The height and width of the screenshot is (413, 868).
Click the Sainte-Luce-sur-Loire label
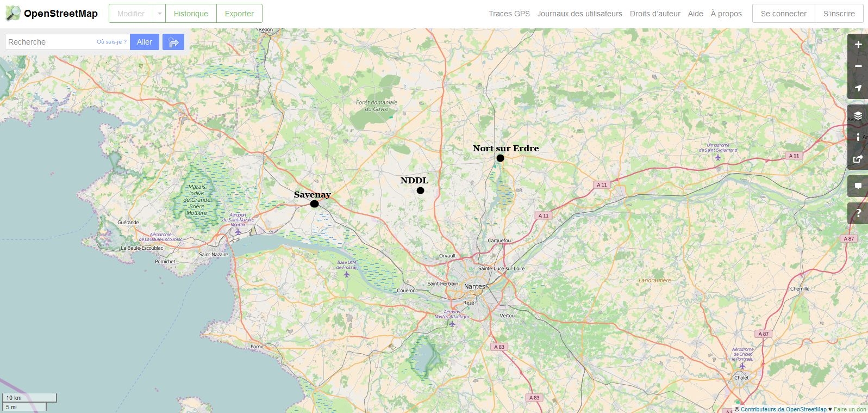[502, 268]
